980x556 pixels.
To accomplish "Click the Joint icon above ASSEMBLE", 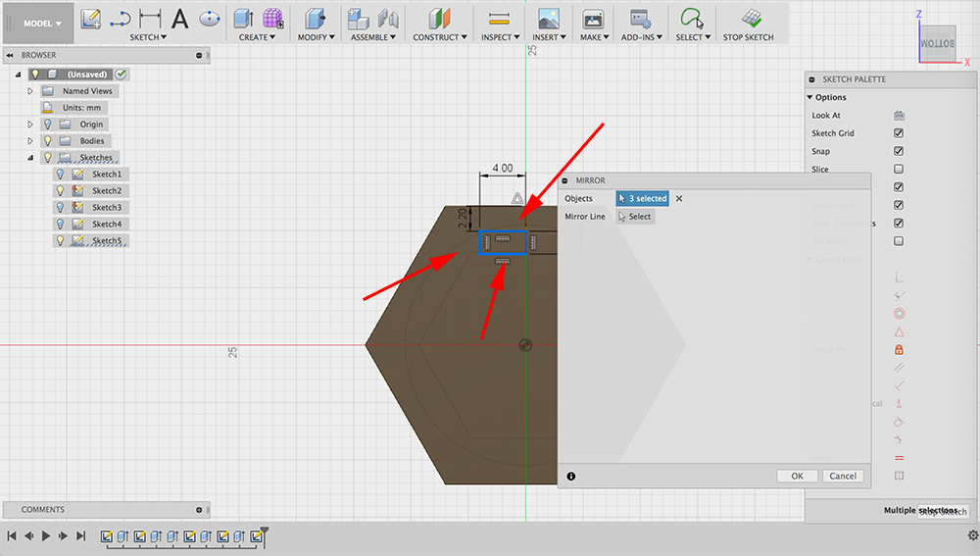I will 388,19.
